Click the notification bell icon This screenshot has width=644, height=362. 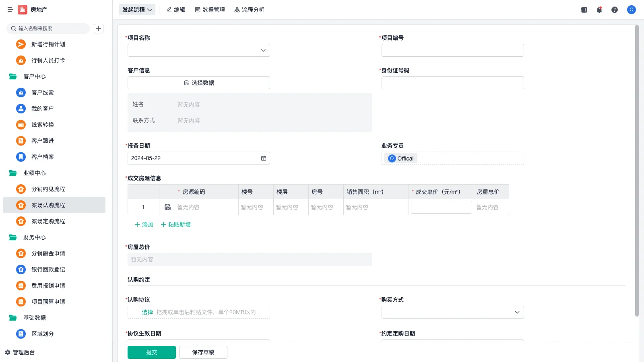coord(599,10)
